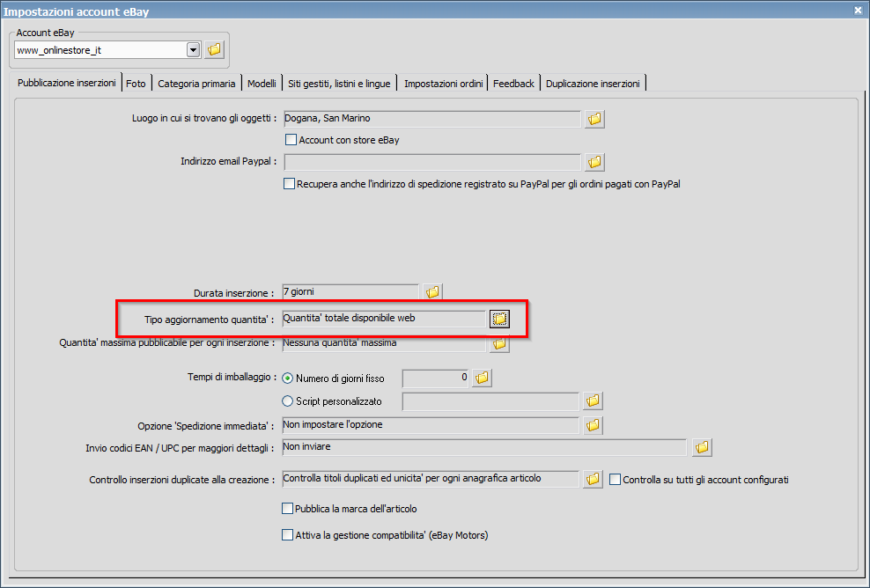
Task: Expand the Account eBay dropdown arrow
Action: coord(193,50)
